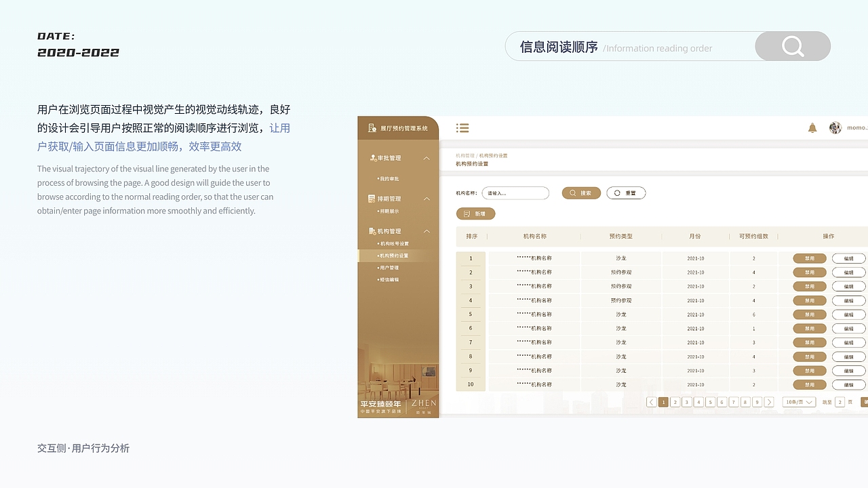Collapse the 审批管理 section chevron
868x488 pixels.
point(427,158)
